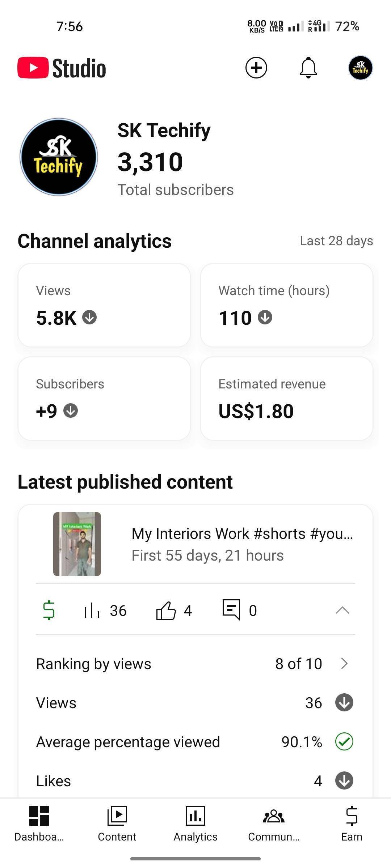Tap the thumbs-up likes icon
The width and height of the screenshot is (391, 868).
tap(166, 610)
